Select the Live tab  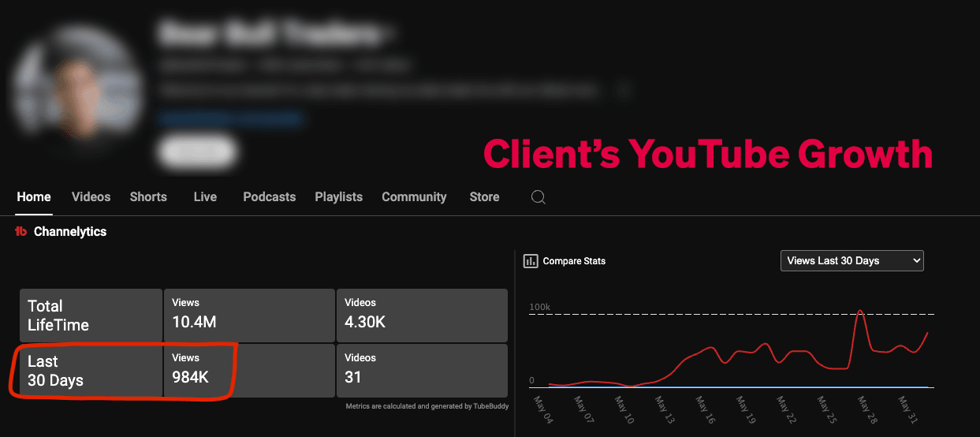pos(205,197)
